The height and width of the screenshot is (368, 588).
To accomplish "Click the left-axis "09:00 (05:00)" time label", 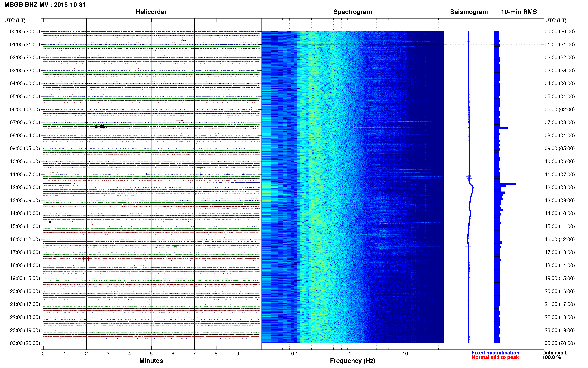I will point(25,148).
